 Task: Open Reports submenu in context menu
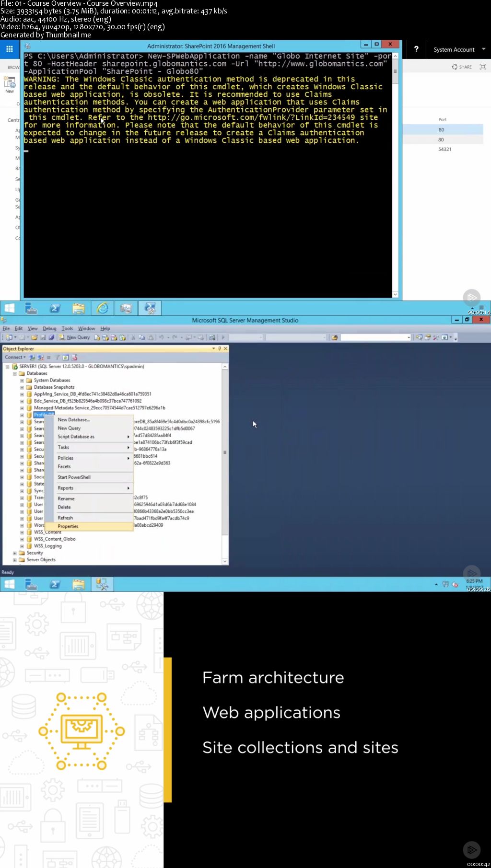(90, 488)
